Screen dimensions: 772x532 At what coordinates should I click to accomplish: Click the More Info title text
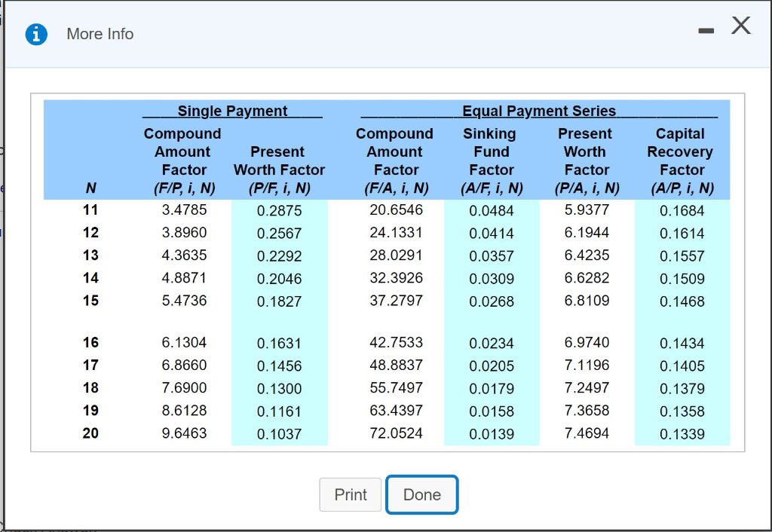click(100, 34)
